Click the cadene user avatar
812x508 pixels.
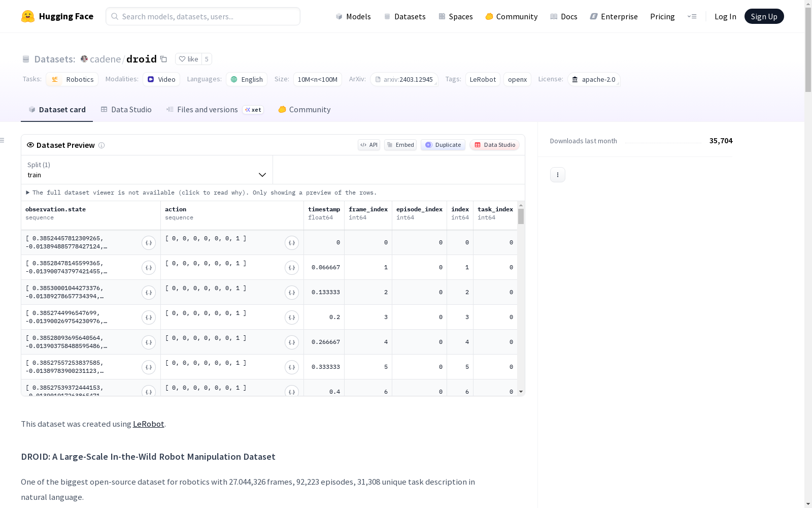(x=84, y=59)
